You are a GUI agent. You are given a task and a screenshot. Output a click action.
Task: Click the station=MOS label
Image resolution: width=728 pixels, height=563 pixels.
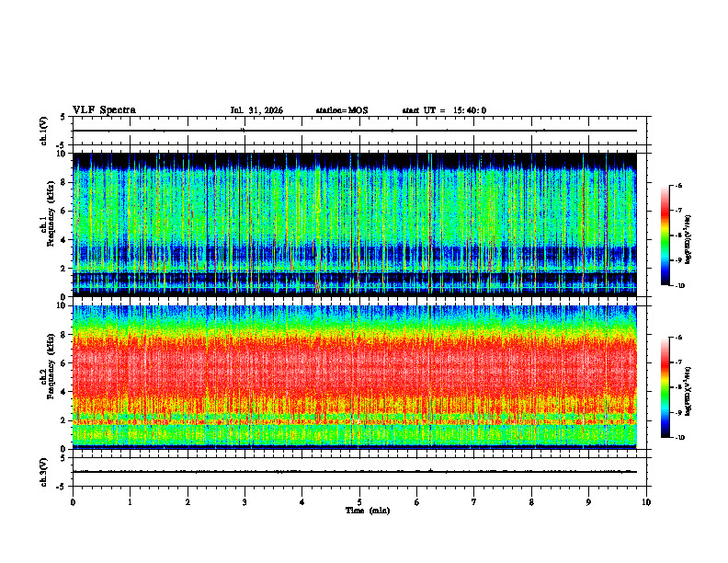(342, 110)
